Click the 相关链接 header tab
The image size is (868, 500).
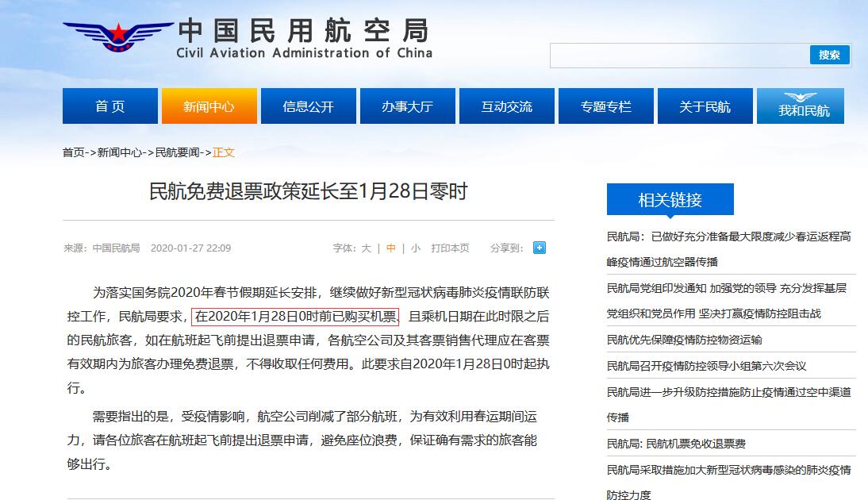tap(670, 199)
